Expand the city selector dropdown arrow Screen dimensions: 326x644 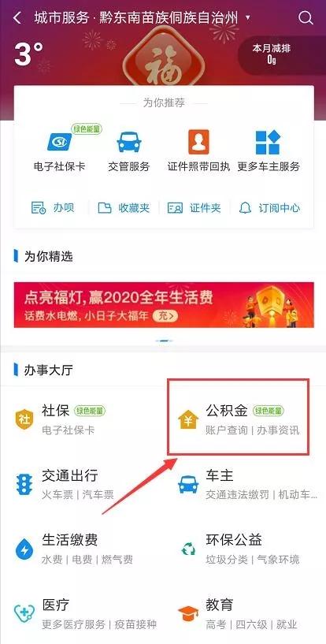pos(247,18)
